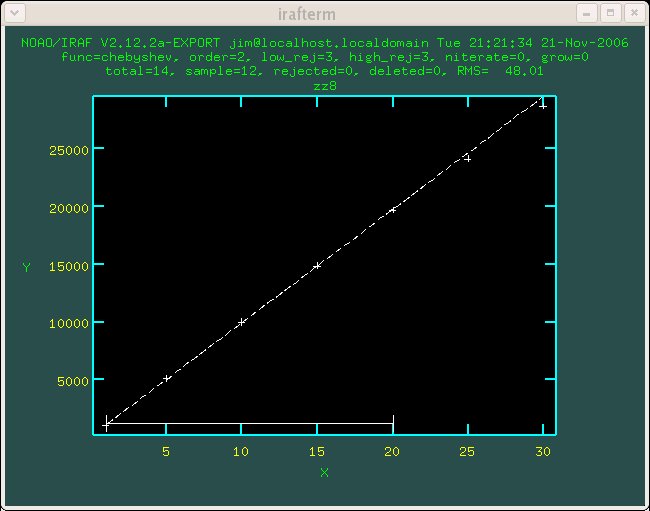650x511 pixels.
Task: Maximize the irafterm window
Action: click(609, 13)
